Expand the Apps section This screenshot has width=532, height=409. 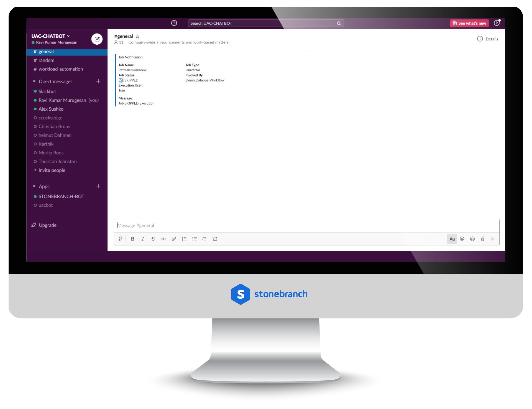(34, 186)
